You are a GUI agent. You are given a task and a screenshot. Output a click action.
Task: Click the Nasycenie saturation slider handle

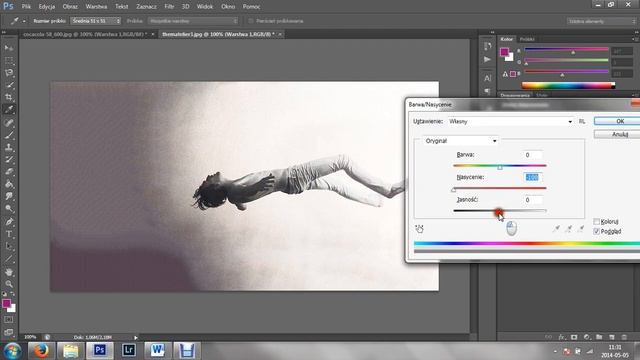pos(453,190)
